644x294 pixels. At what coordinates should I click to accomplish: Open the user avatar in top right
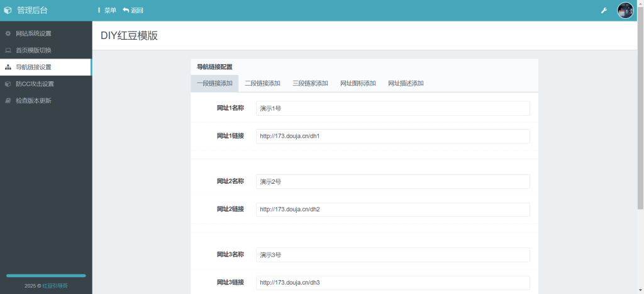[625, 11]
